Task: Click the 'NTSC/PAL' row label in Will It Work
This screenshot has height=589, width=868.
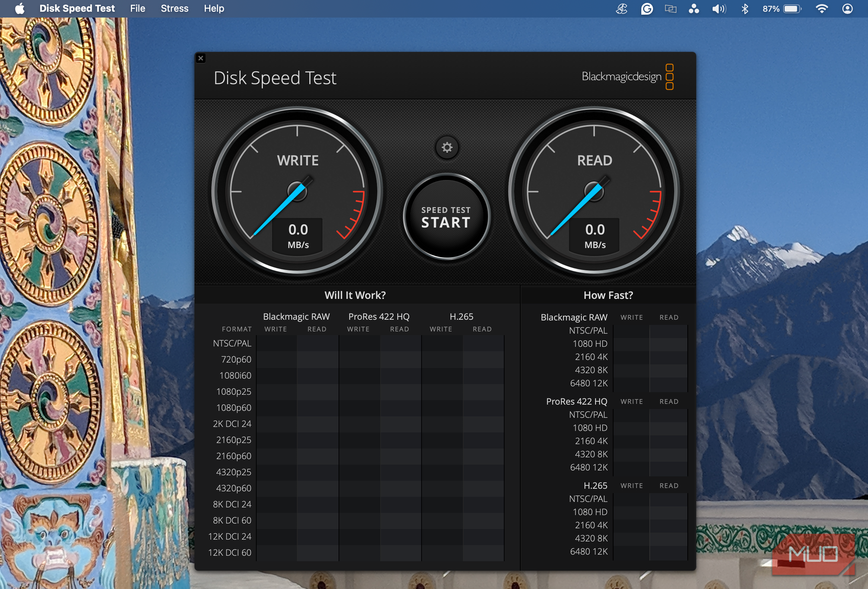Action: 232,344
